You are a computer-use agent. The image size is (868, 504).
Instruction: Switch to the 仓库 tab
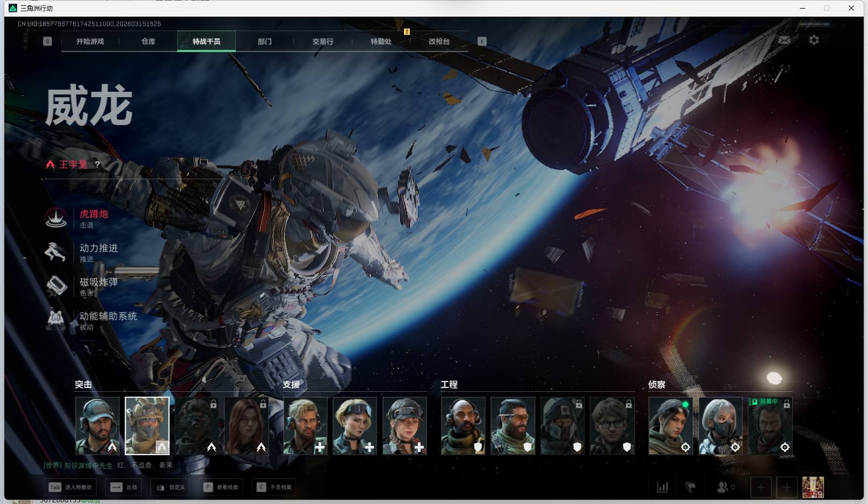[148, 41]
